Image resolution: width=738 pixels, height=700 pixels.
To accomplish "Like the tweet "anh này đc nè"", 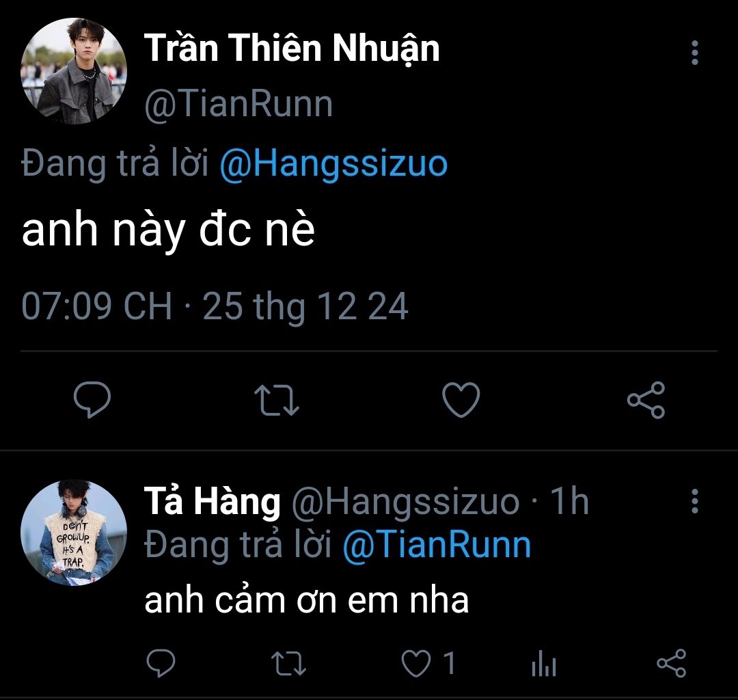I will pos(461,400).
